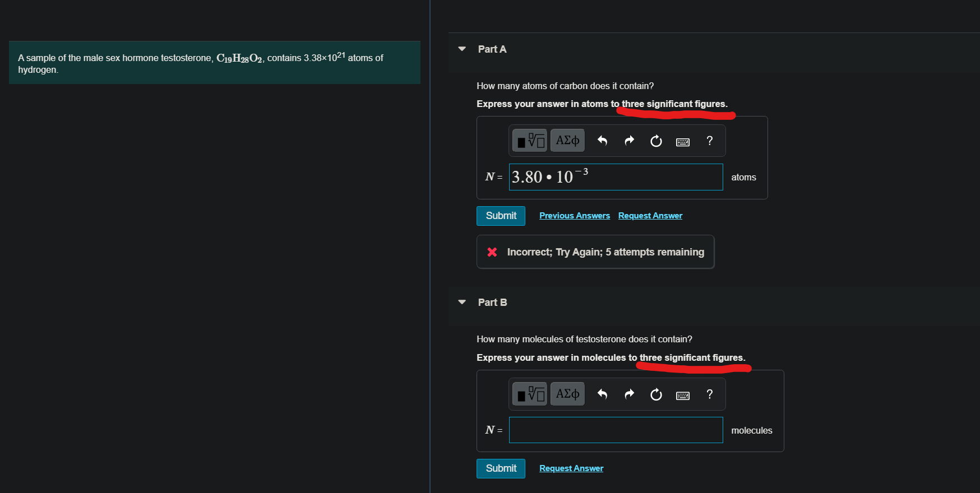Reset Part B answer with circular arrow
980x493 pixels.
tap(656, 395)
